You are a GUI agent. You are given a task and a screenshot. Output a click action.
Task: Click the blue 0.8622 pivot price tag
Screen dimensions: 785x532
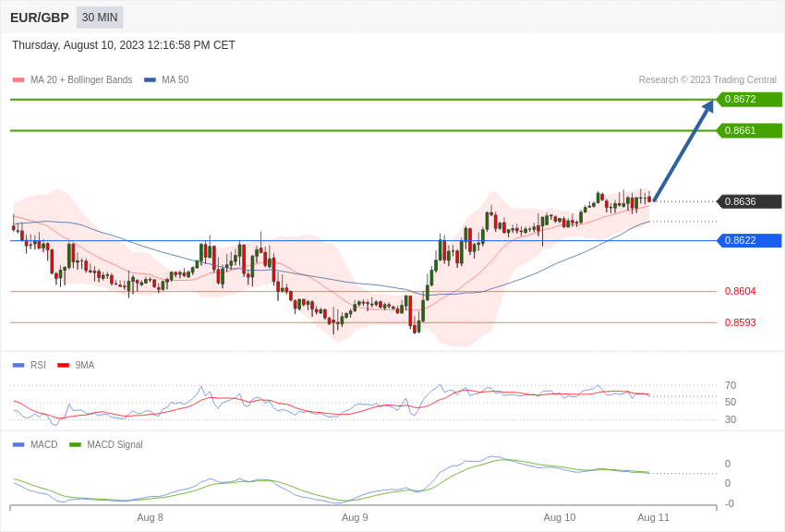pos(750,241)
